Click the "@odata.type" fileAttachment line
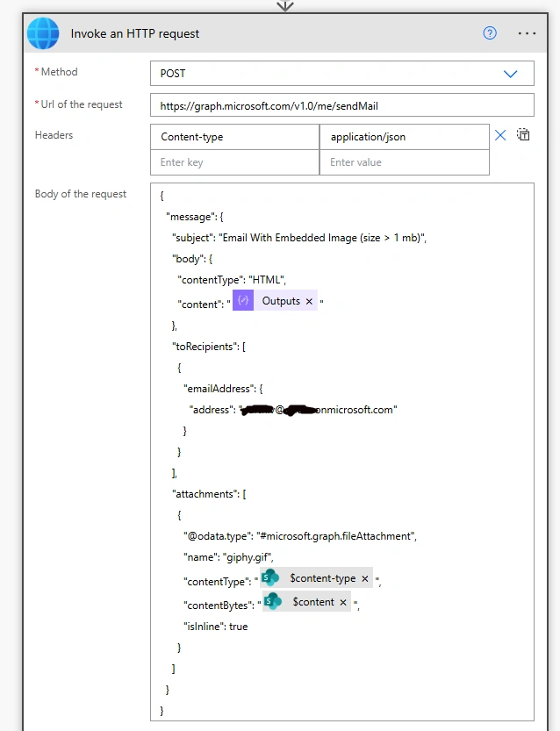This screenshot has width=560, height=731. (300, 536)
